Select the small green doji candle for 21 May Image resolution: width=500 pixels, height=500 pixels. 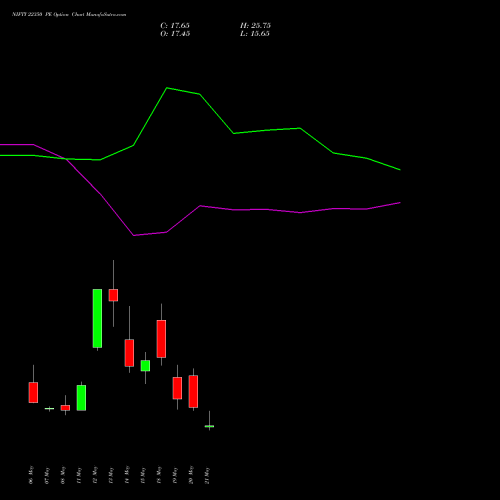[x=209, y=426]
